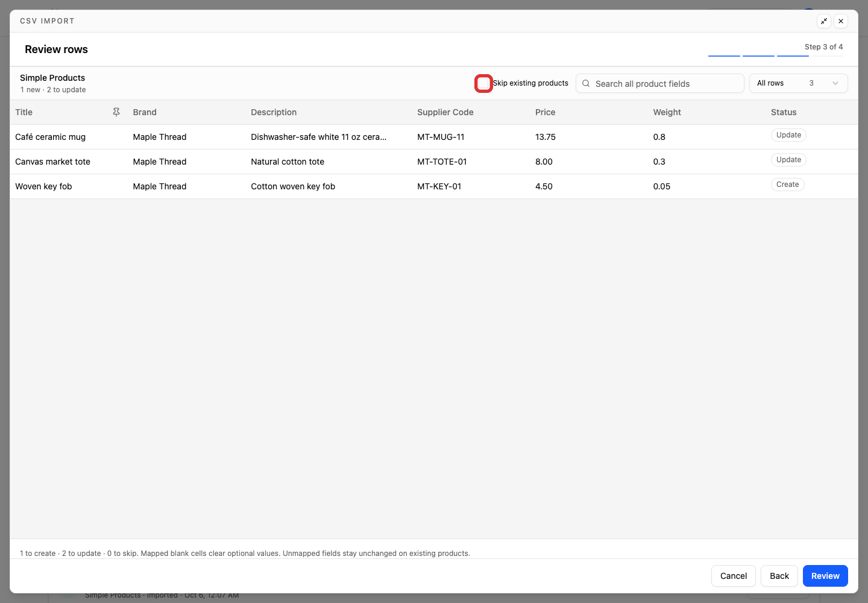Search all product fields input

(660, 83)
